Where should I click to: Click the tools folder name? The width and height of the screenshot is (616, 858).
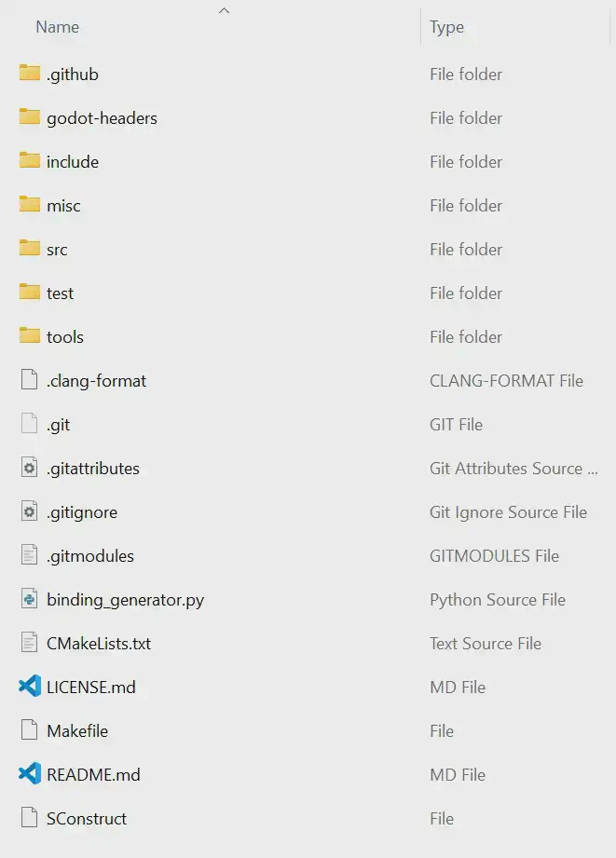point(65,337)
